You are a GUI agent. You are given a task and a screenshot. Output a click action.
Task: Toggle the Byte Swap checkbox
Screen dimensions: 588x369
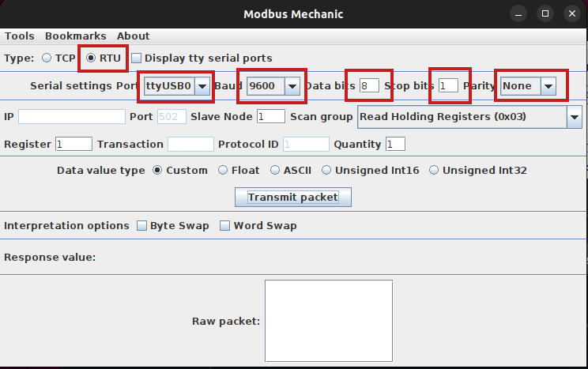[142, 226]
